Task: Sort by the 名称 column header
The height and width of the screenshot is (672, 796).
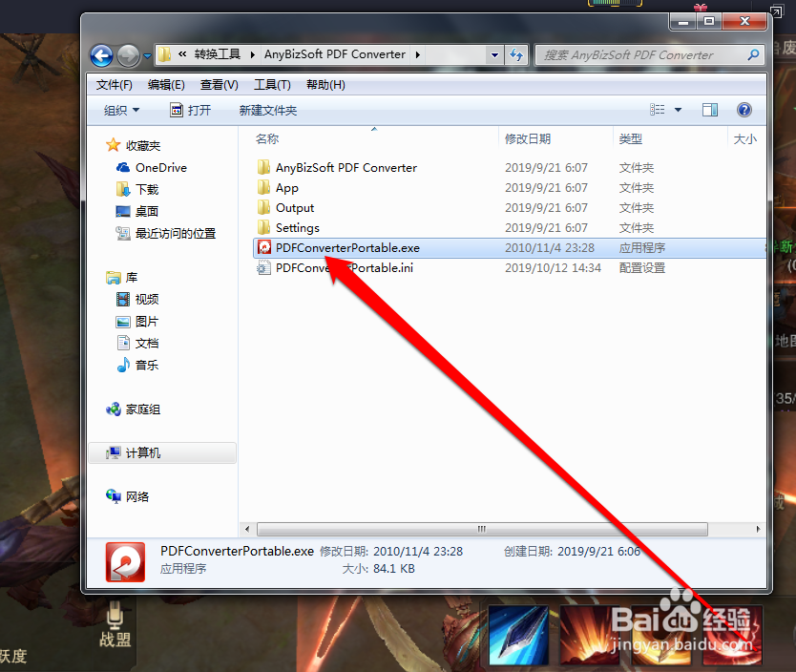Action: coord(267,139)
